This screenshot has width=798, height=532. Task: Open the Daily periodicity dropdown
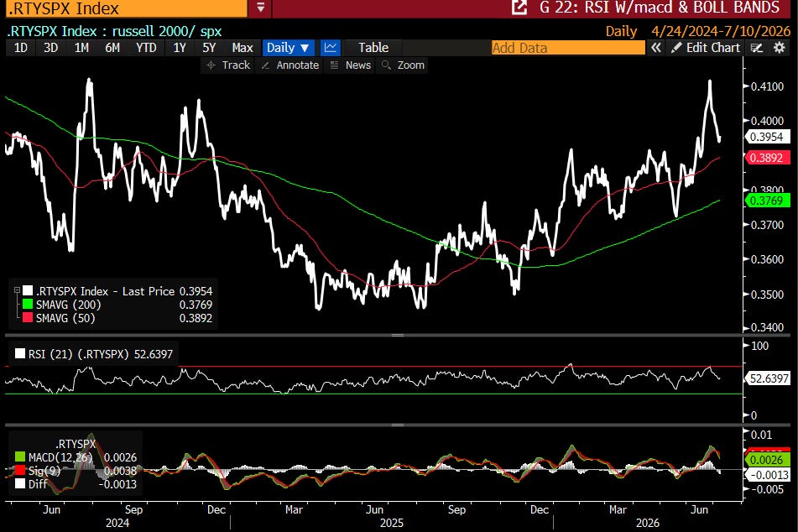(288, 48)
